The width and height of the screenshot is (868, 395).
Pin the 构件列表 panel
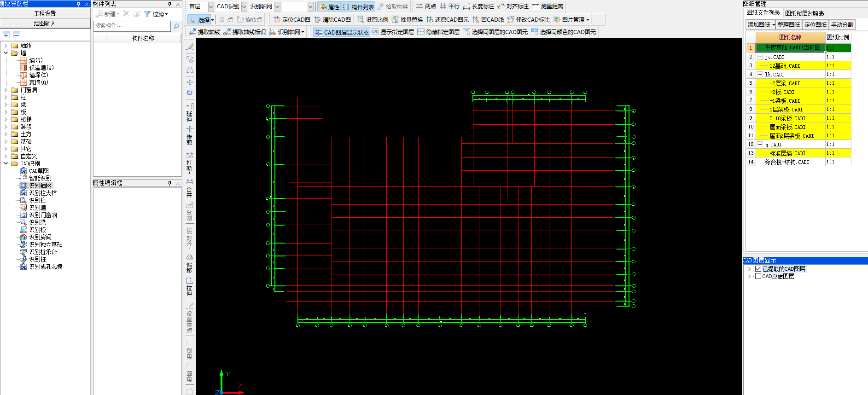(x=169, y=4)
